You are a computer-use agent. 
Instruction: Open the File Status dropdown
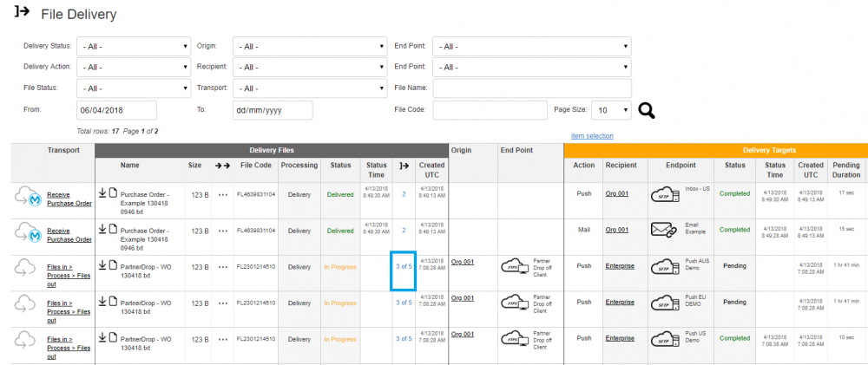tap(135, 88)
